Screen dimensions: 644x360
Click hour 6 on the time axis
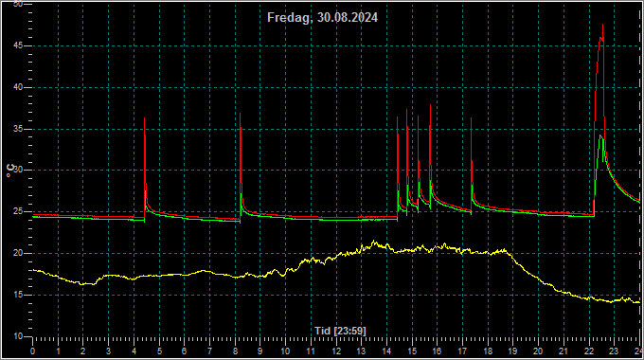coord(185,351)
